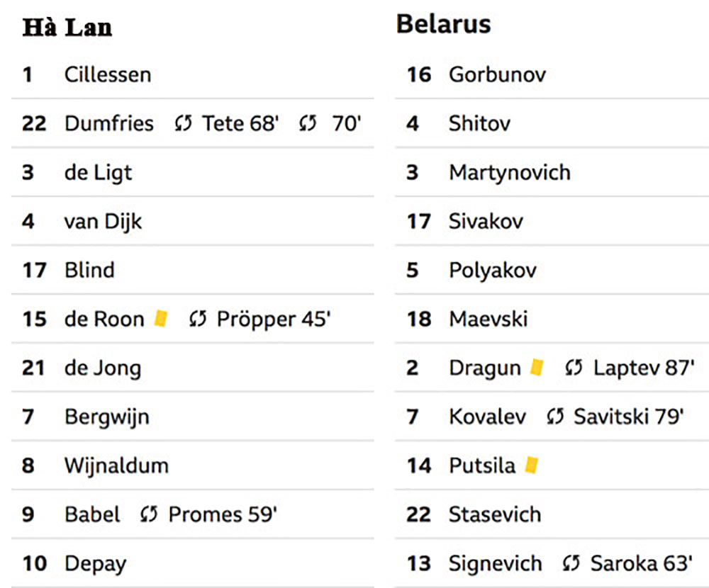709x588 pixels.
Task: Click the yellow card next to Putsila
Action: pos(531,465)
